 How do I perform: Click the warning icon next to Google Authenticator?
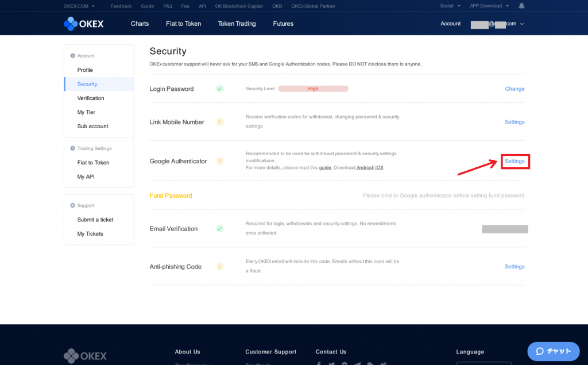[x=220, y=161]
